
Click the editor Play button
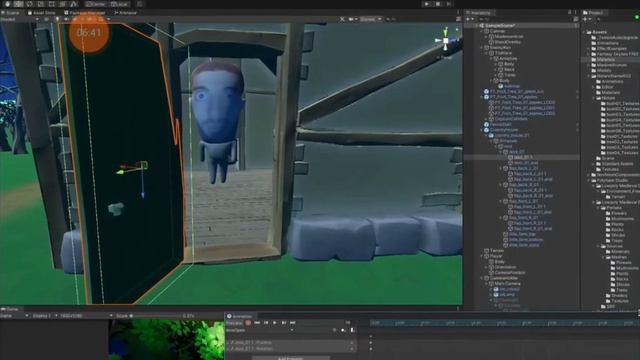[427, 4]
